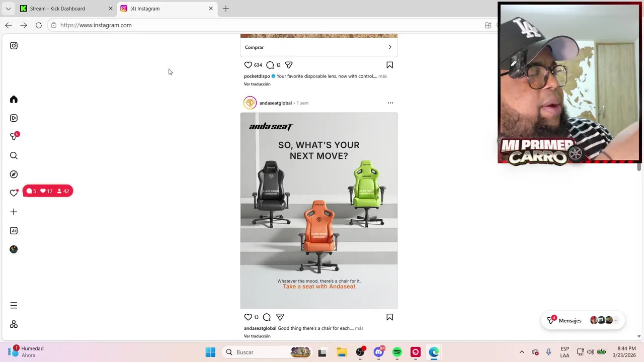Open the Comprar shop link chevron
This screenshot has height=362, width=644.
(389, 47)
